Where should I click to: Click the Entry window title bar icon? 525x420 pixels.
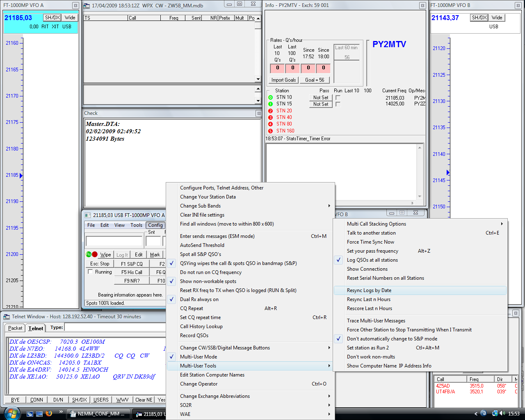point(87,215)
